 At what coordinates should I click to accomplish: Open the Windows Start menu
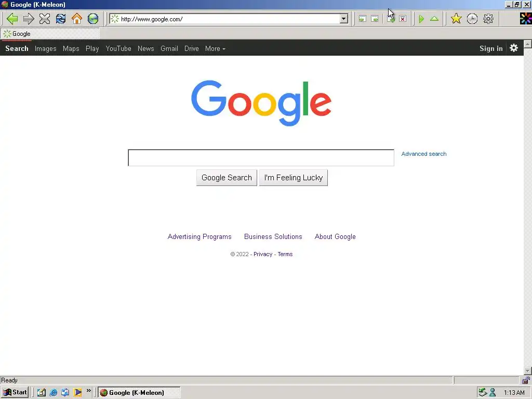pyautogui.click(x=15, y=393)
